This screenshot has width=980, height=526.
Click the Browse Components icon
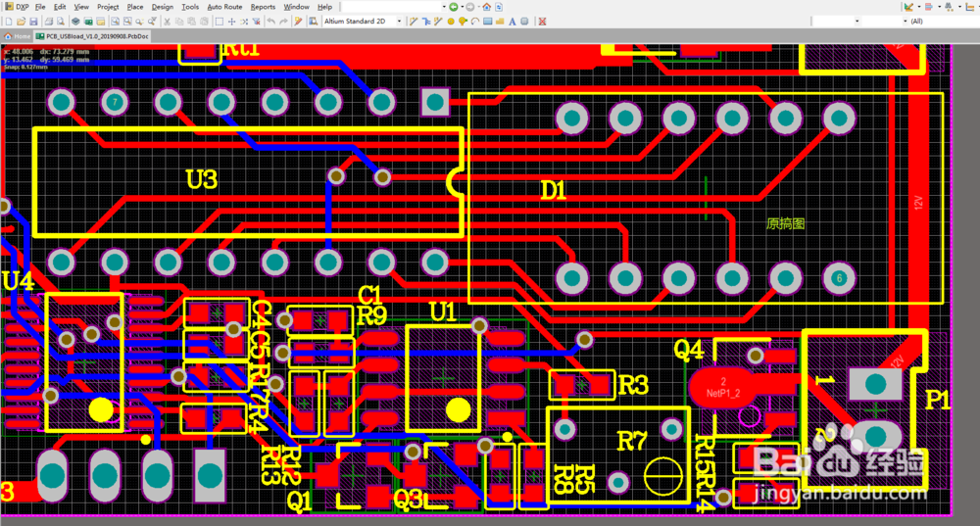pyautogui.click(x=314, y=22)
